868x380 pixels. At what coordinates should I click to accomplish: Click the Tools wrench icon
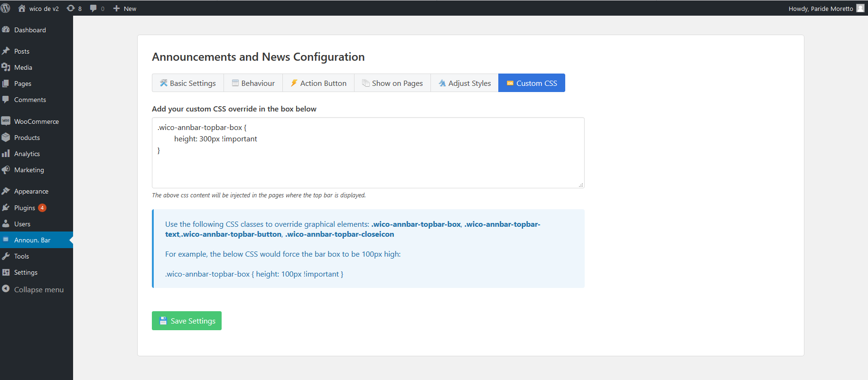[6, 256]
